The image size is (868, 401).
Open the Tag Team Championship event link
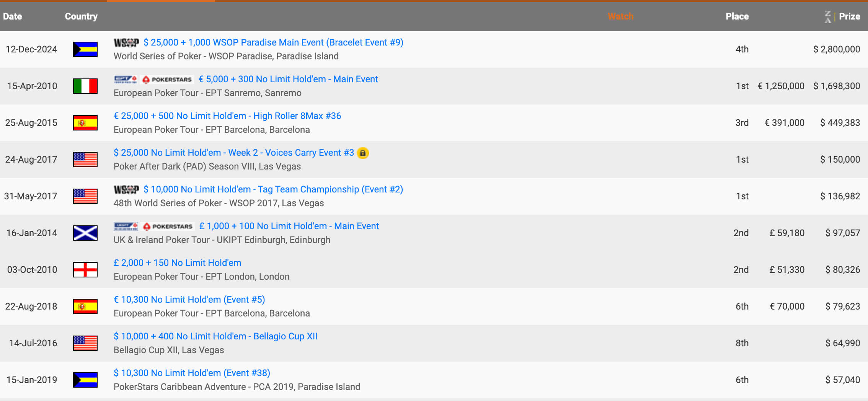(273, 189)
